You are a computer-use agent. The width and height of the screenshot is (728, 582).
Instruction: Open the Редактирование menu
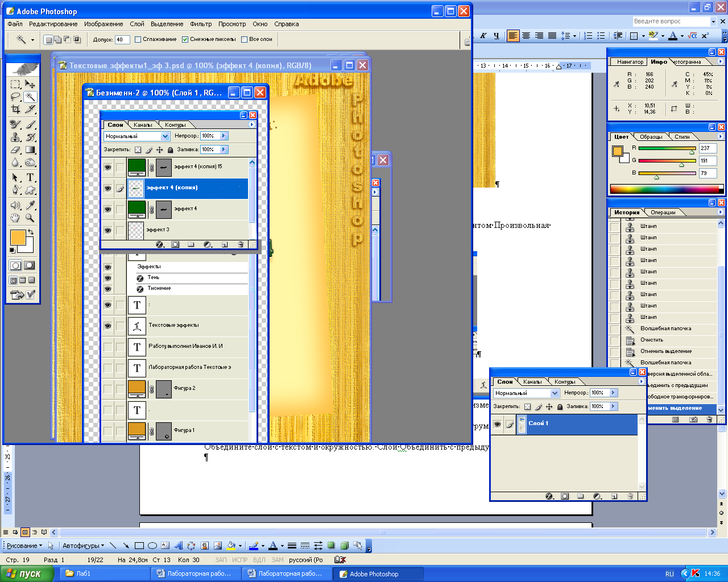click(x=53, y=24)
